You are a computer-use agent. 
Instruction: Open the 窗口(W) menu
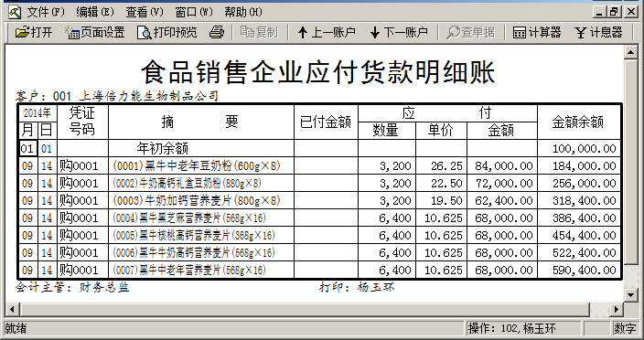coord(193,12)
